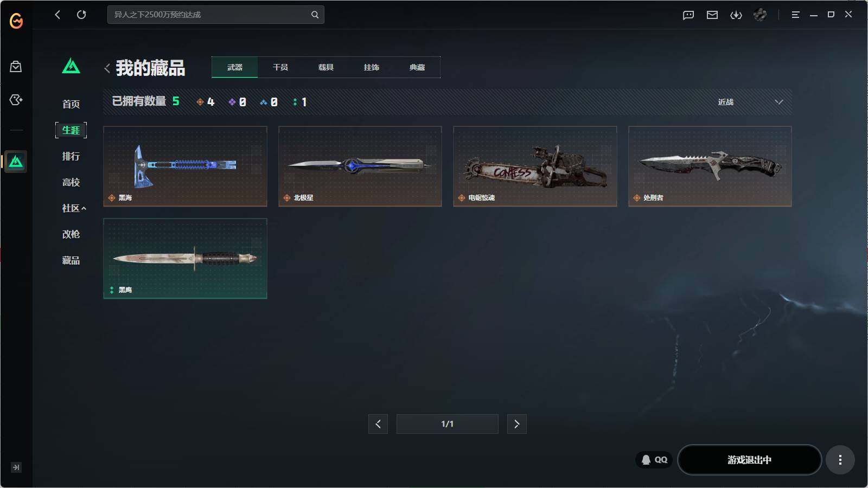View the 黑海 axe weapon card
The image size is (868, 488).
coord(185,166)
